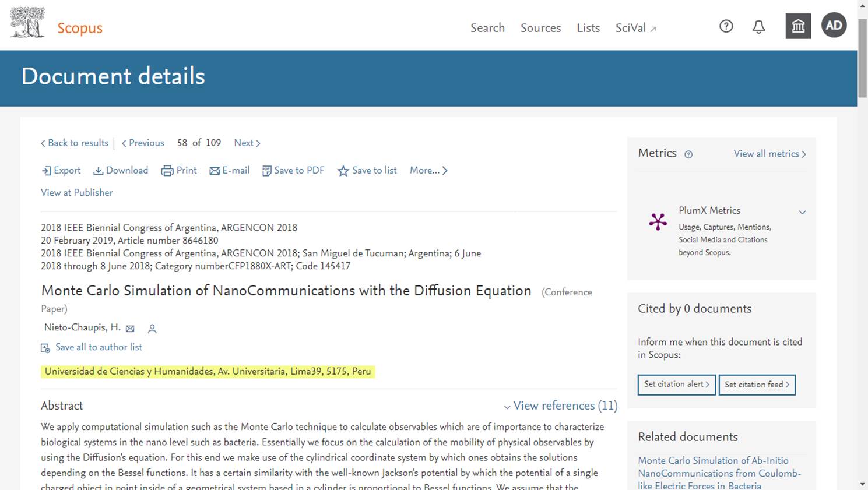Click the Document details banner heading
The height and width of the screenshot is (490, 868).
[113, 76]
